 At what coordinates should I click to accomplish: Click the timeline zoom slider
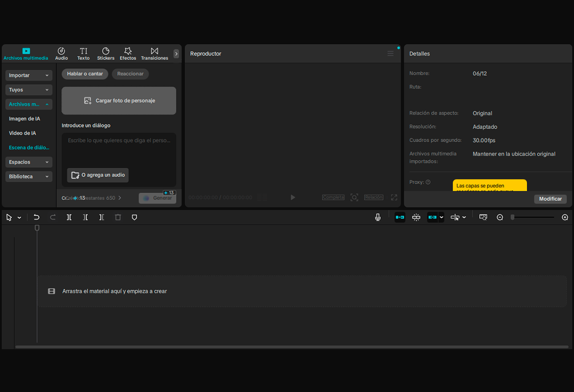coord(532,218)
